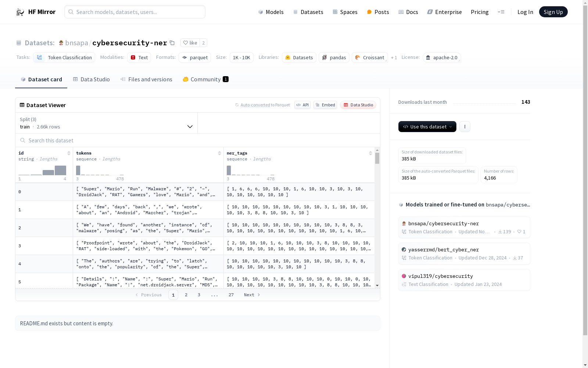This screenshot has width=588, height=368.
Task: Click the bnsapa avatar icon in title
Action: click(x=61, y=43)
